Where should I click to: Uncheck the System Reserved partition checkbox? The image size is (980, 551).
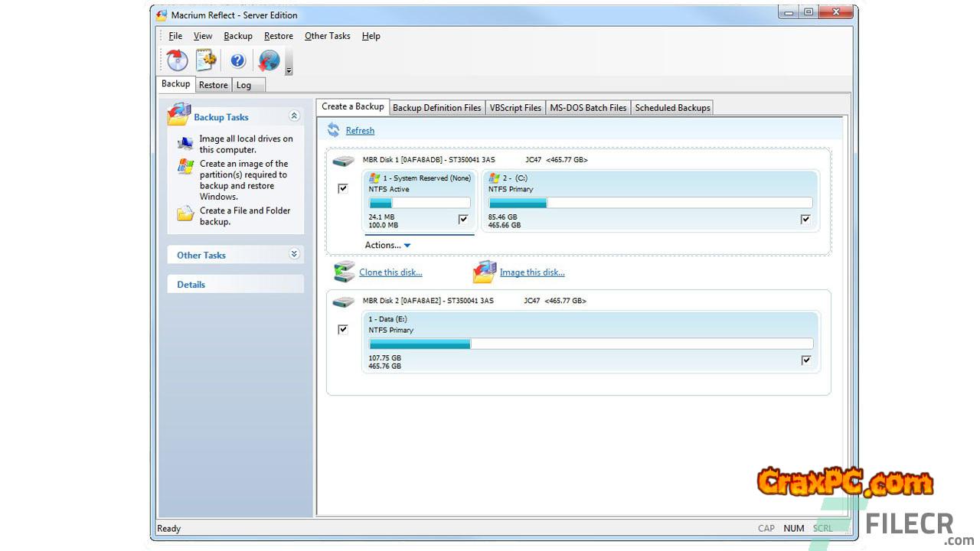click(x=463, y=220)
